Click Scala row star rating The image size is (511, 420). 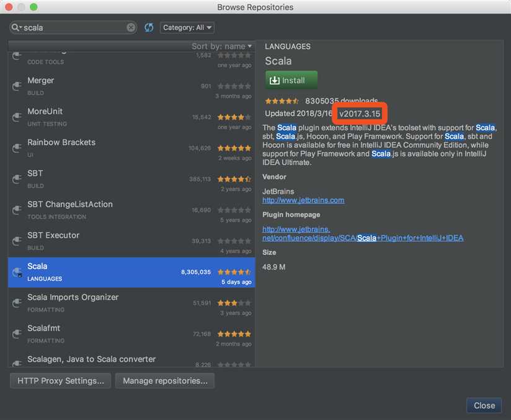pos(234,272)
